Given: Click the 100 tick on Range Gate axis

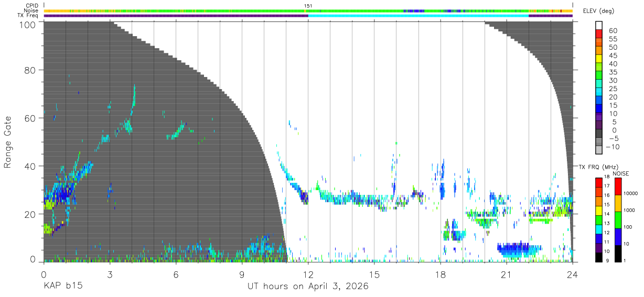Looking at the screenshot, I should 28,25.
